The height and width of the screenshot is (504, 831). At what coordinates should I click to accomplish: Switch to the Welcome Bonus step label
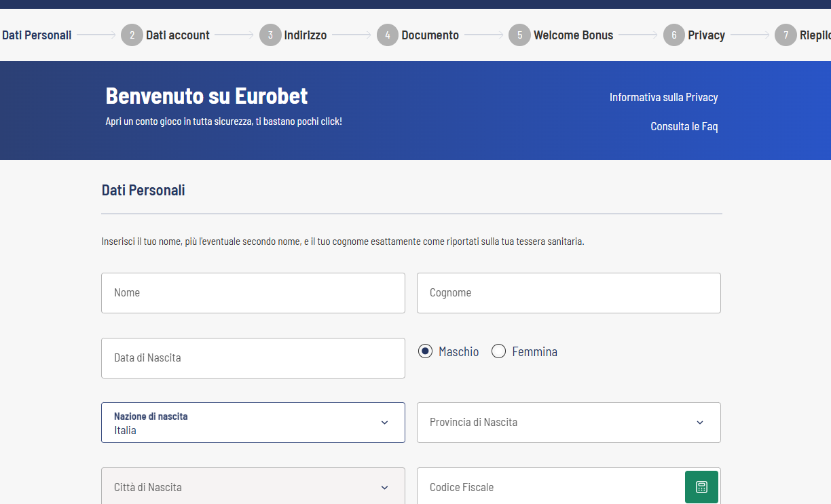574,35
